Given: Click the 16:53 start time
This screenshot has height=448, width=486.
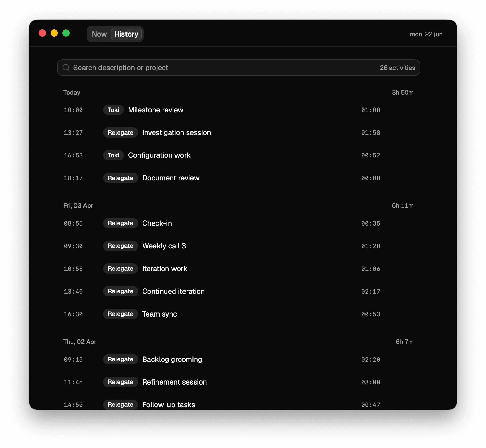Looking at the screenshot, I should [73, 155].
